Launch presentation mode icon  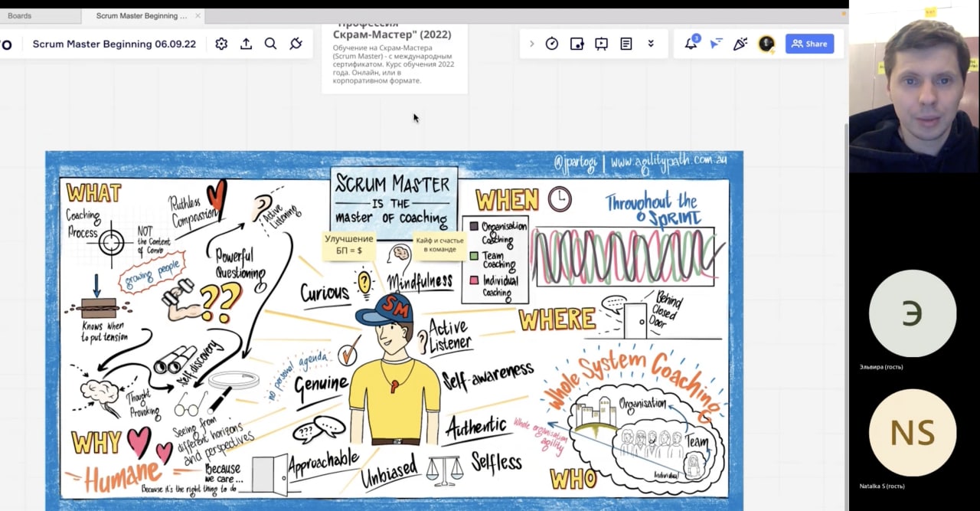coord(601,44)
